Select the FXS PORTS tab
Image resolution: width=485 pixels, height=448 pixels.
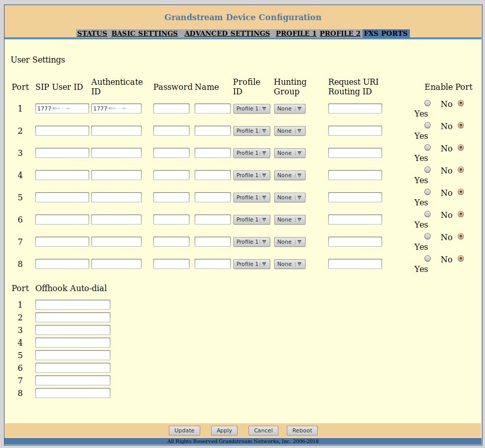[386, 33]
